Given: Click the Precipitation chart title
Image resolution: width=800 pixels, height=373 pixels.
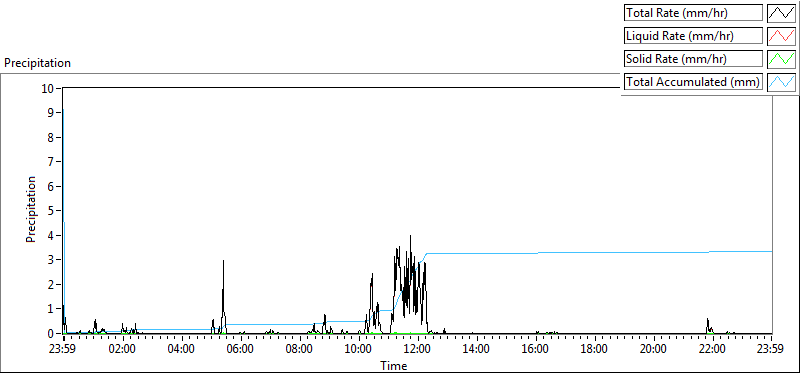Looking at the screenshot, I should 37,63.
